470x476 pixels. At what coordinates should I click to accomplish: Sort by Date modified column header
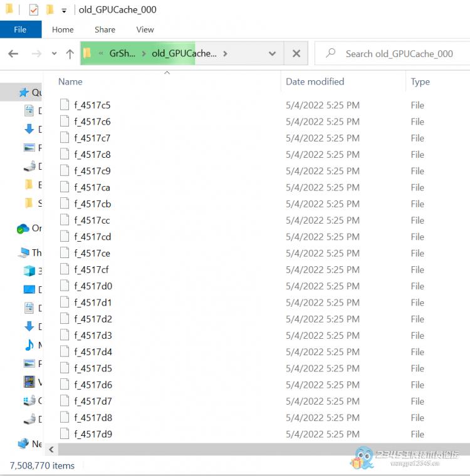pyautogui.click(x=315, y=81)
